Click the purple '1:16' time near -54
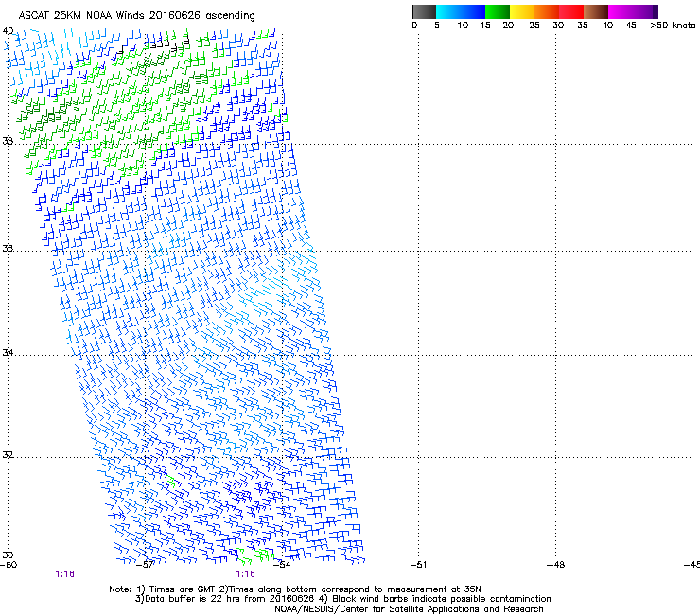Image resolution: width=700 pixels, height=615 pixels. (246, 574)
